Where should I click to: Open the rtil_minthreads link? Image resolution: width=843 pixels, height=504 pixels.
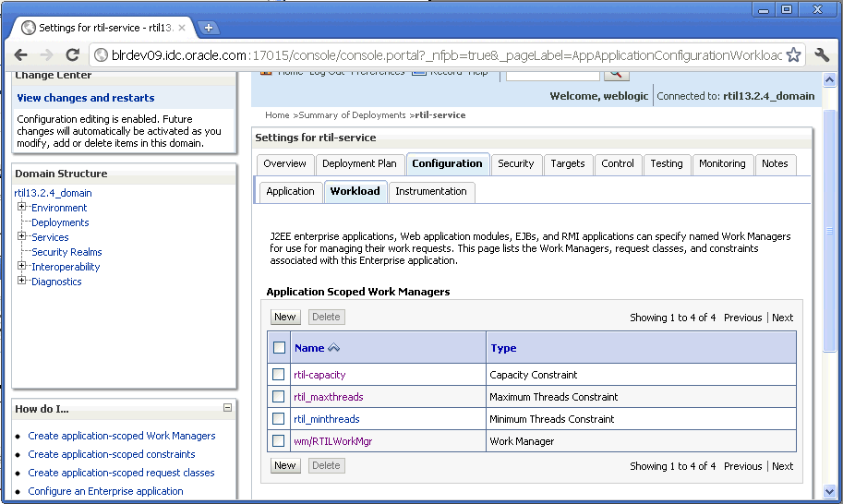pyautogui.click(x=326, y=419)
